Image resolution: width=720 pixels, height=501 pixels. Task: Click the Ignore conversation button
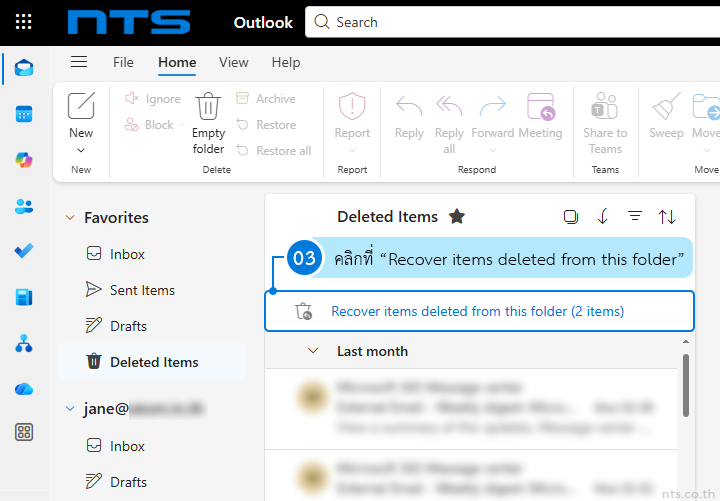point(152,99)
